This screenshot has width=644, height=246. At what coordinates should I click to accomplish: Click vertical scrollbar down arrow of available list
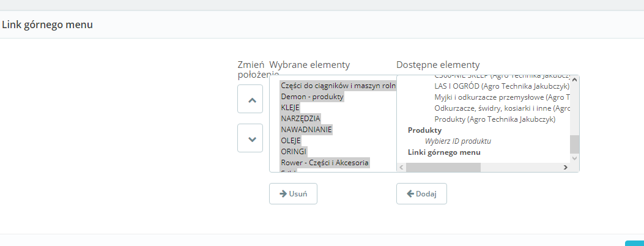574,158
